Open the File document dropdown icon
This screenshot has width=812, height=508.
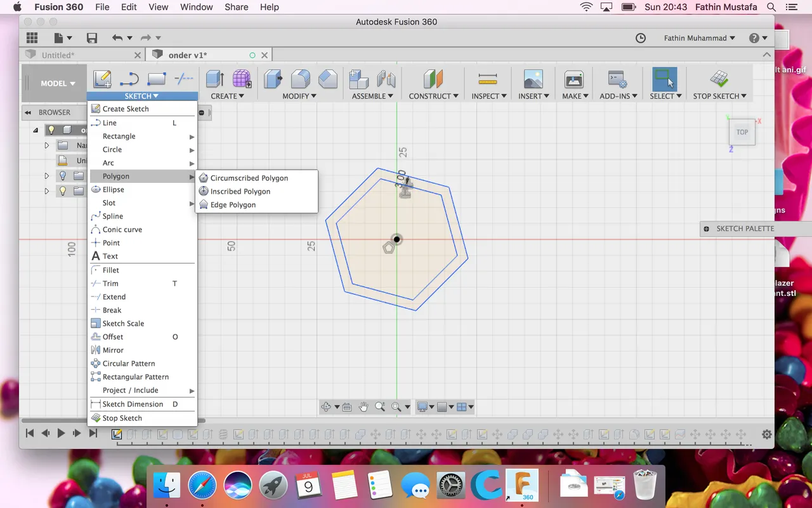click(x=63, y=38)
